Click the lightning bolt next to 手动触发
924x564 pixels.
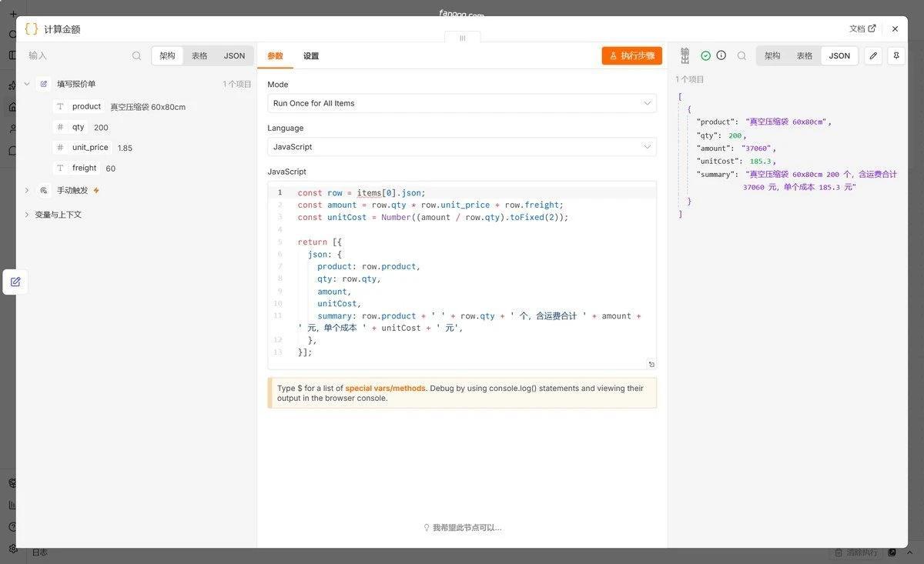click(x=96, y=190)
